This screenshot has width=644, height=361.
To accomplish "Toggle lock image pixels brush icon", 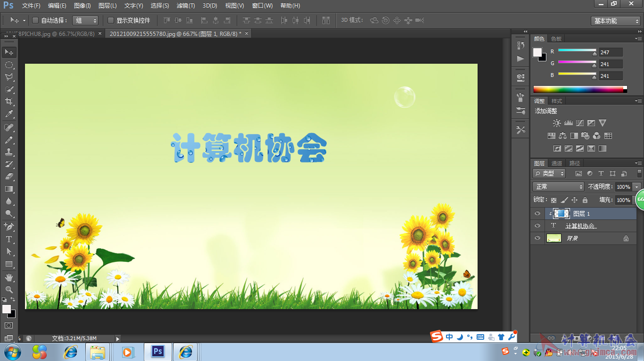I will pyautogui.click(x=564, y=200).
